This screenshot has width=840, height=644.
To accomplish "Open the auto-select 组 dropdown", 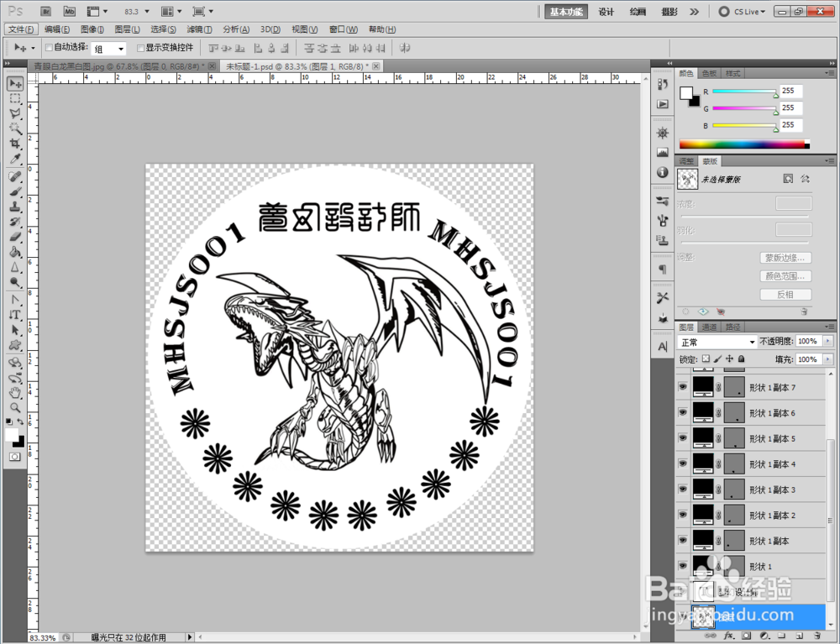I will click(x=108, y=49).
